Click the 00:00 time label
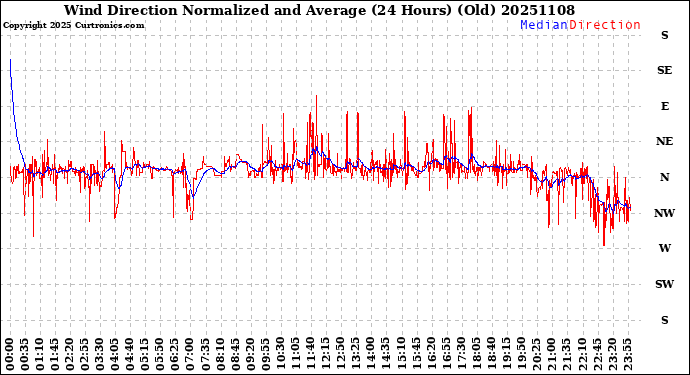The image size is (690, 375). 10,354
